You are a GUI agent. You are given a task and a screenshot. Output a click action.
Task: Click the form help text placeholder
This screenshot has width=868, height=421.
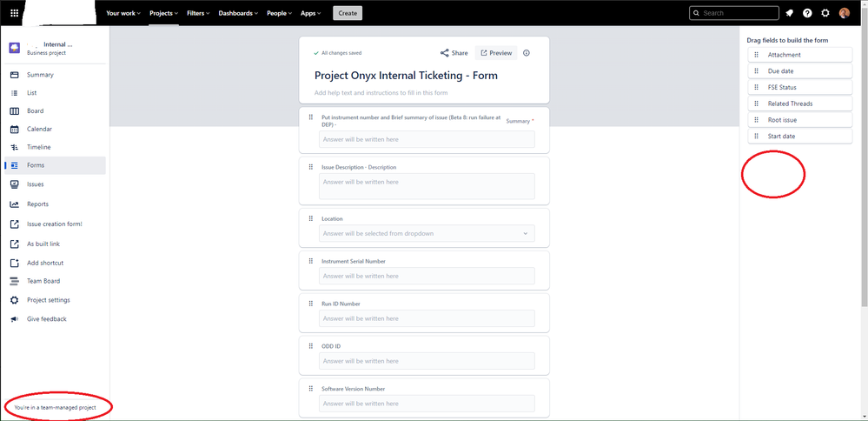point(381,92)
